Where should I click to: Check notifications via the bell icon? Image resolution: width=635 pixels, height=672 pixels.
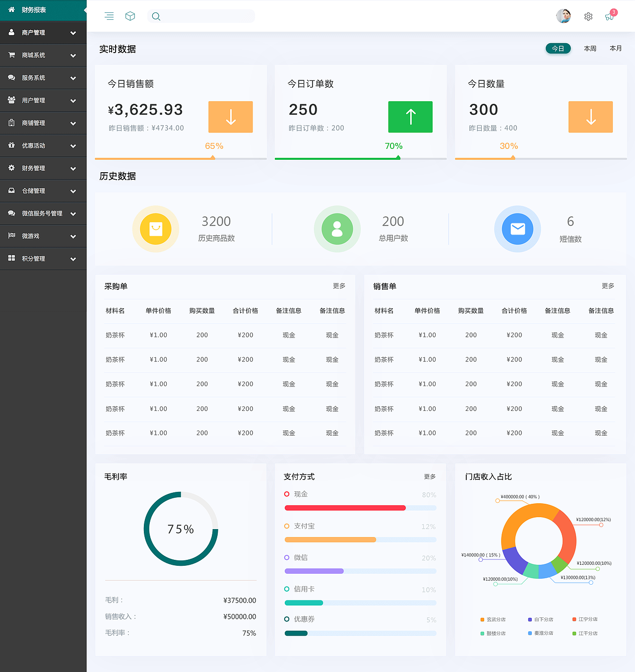pos(609,16)
